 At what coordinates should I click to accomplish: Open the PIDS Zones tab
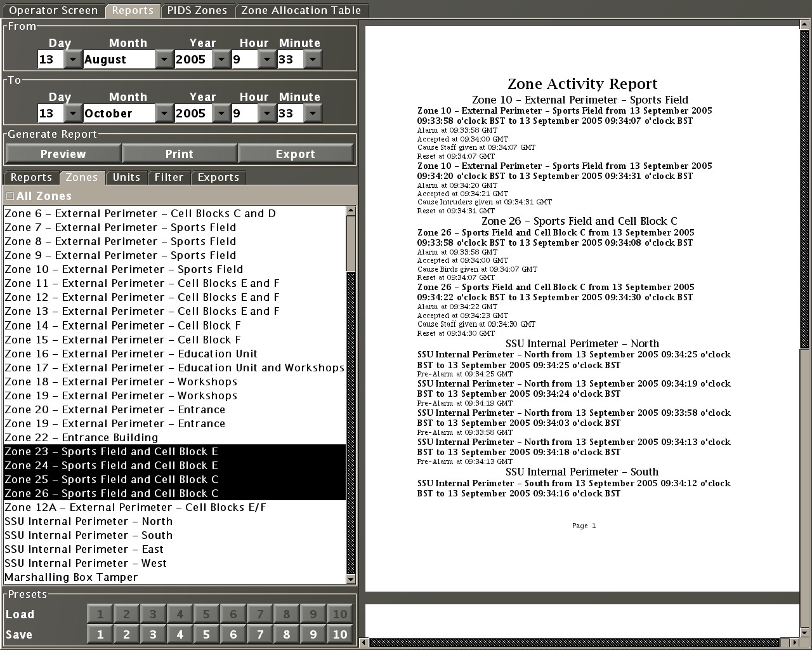tap(197, 10)
